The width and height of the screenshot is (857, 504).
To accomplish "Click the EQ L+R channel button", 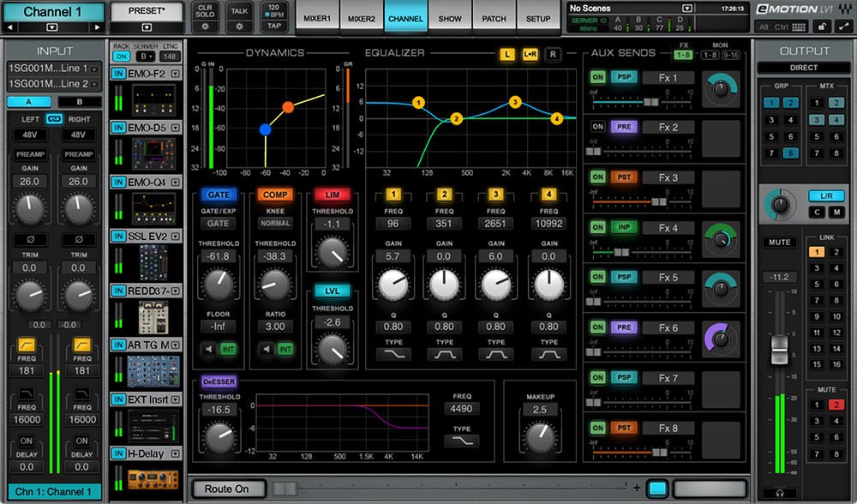I will pos(530,54).
